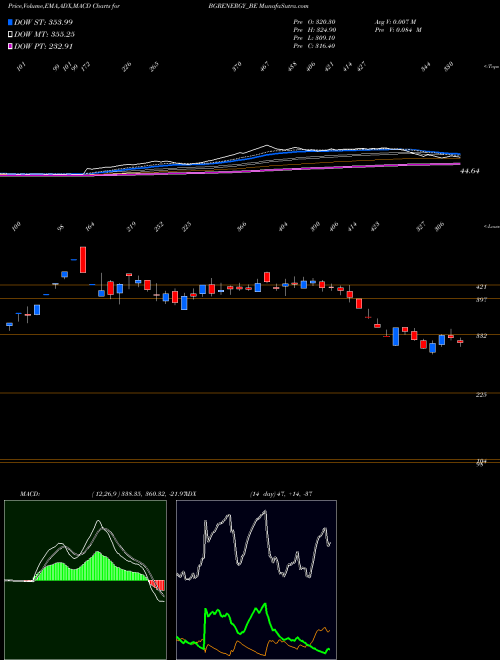500x660 pixels.
Task: Click the '164' value in the Lows row
Action: 90,227
